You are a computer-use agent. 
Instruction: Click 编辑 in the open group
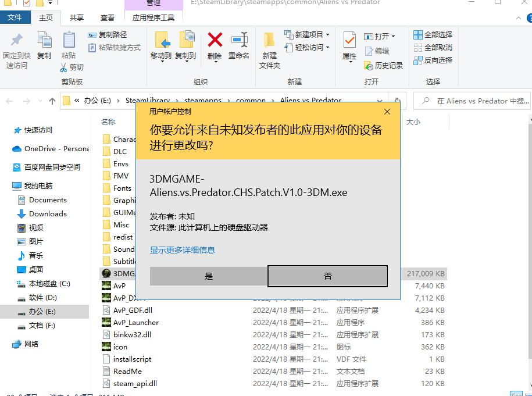coord(377,51)
